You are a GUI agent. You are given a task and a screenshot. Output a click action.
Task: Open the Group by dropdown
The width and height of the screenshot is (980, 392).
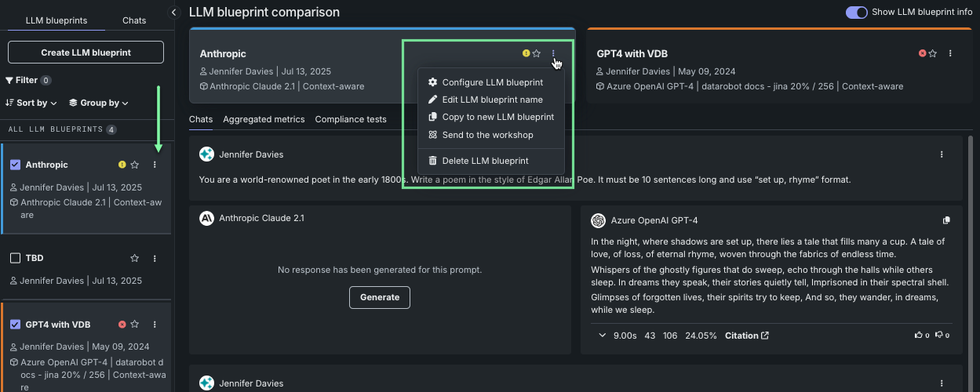pos(98,103)
